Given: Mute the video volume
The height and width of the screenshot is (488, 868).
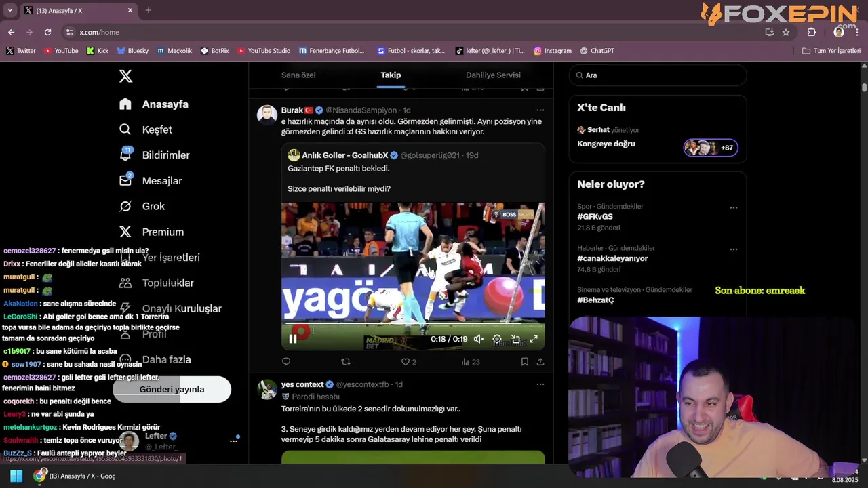Looking at the screenshot, I should 479,339.
